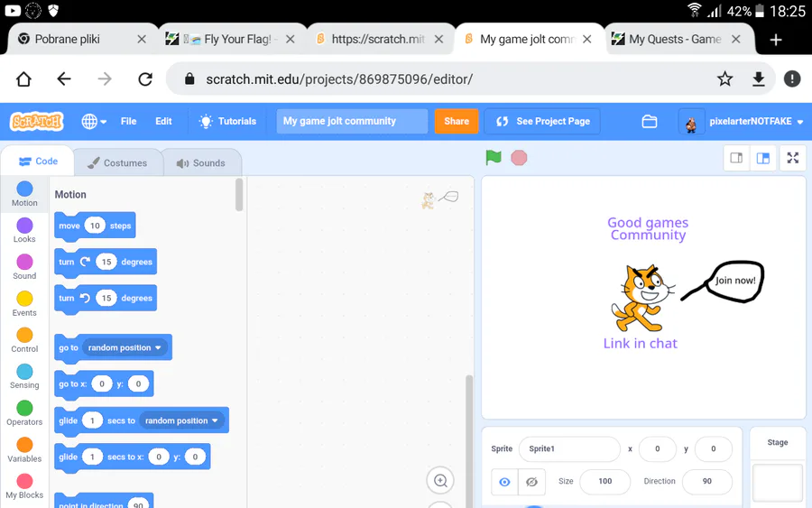This screenshot has height=508, width=812.
Task: Click the block palette scrollbar
Action: point(239,195)
